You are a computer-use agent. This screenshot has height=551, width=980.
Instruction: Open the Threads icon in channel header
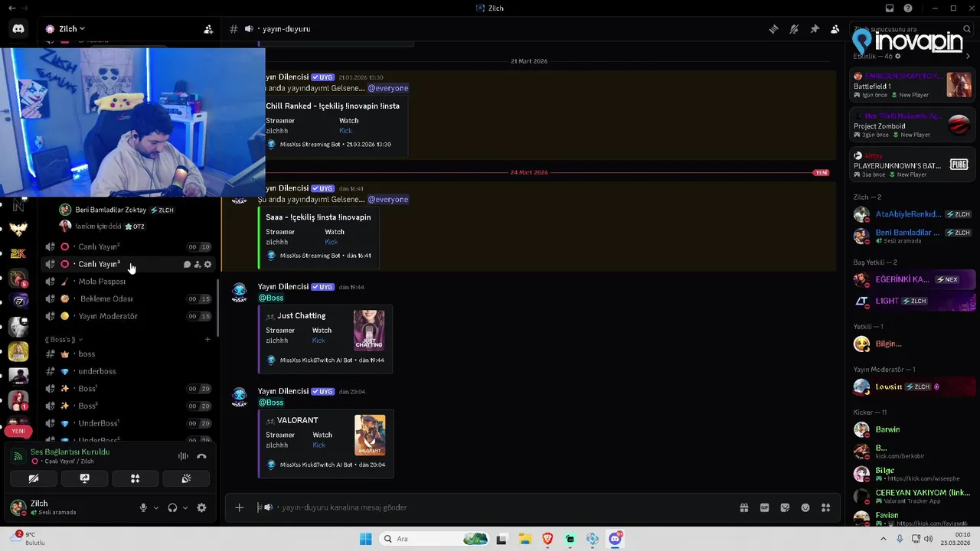[x=774, y=29]
